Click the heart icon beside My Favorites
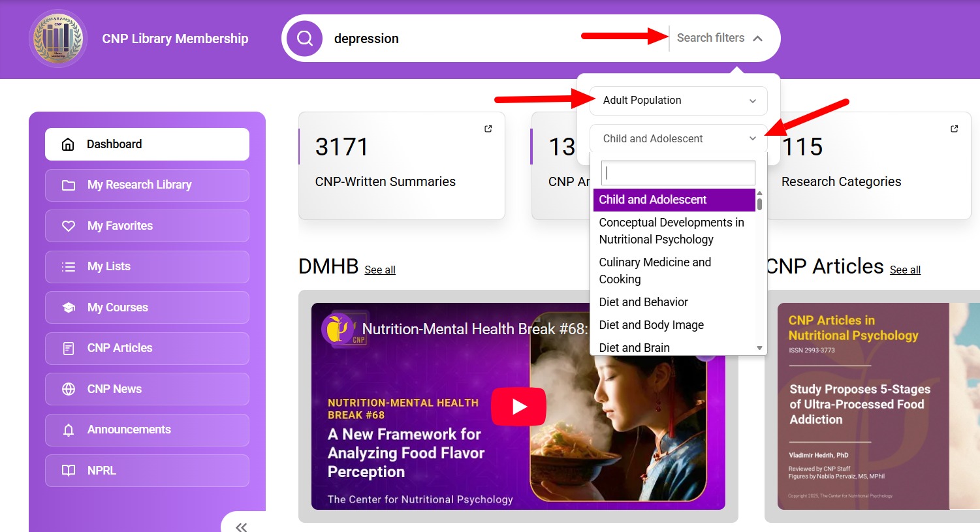The height and width of the screenshot is (532, 980). click(x=69, y=226)
